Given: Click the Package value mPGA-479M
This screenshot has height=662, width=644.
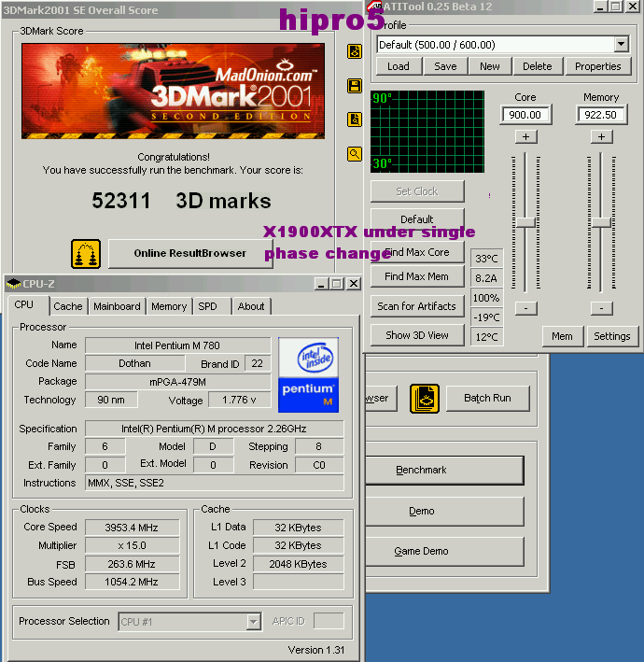Looking at the screenshot, I should point(177,382).
